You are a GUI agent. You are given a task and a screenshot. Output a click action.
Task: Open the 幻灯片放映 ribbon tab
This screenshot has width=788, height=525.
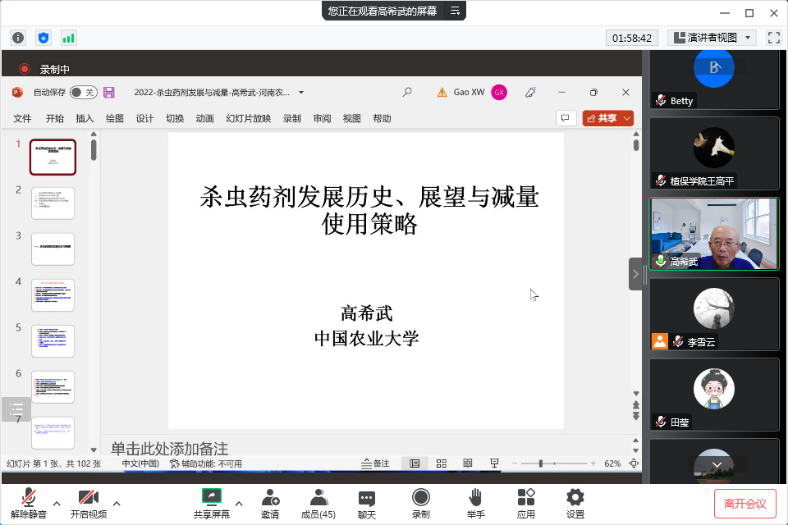point(248,118)
